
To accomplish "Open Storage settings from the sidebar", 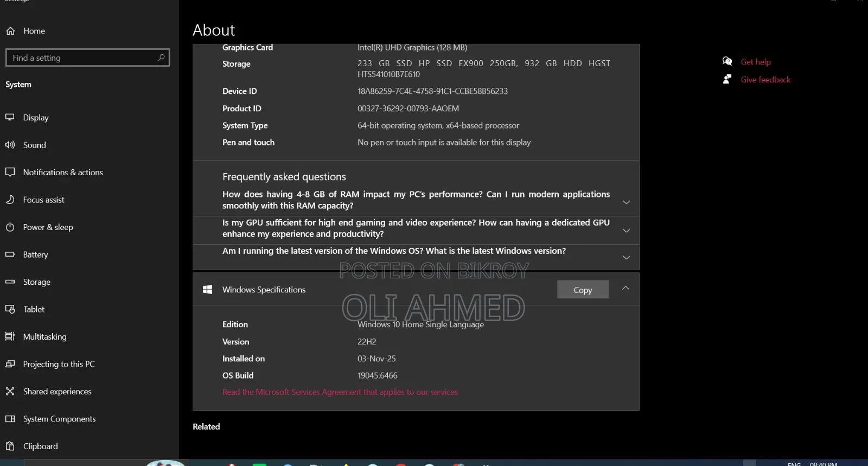I will [x=36, y=282].
